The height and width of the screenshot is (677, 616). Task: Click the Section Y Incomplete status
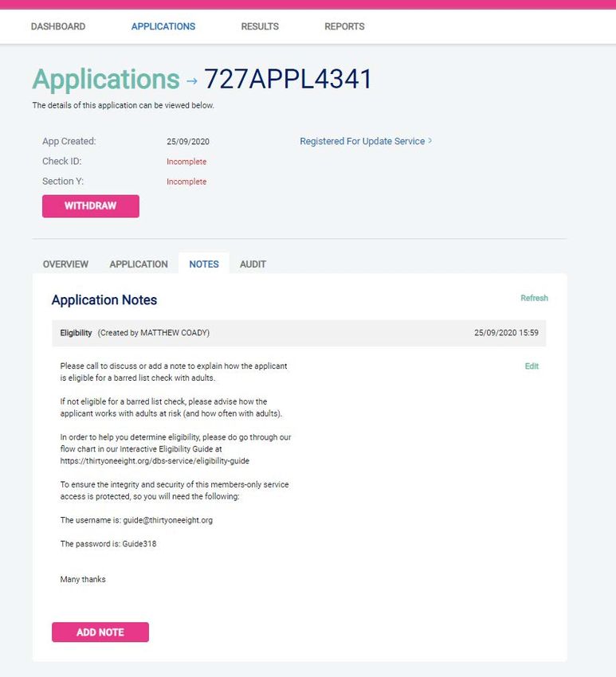pyautogui.click(x=186, y=182)
